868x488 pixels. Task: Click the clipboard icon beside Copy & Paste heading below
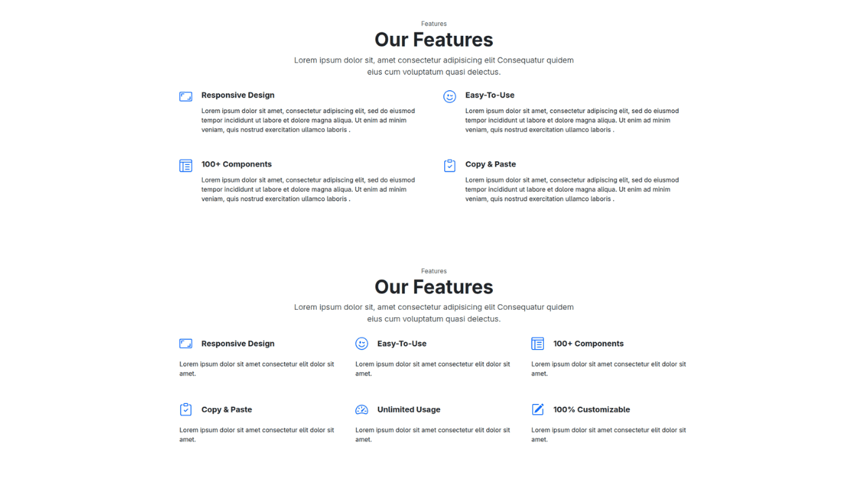pos(185,409)
